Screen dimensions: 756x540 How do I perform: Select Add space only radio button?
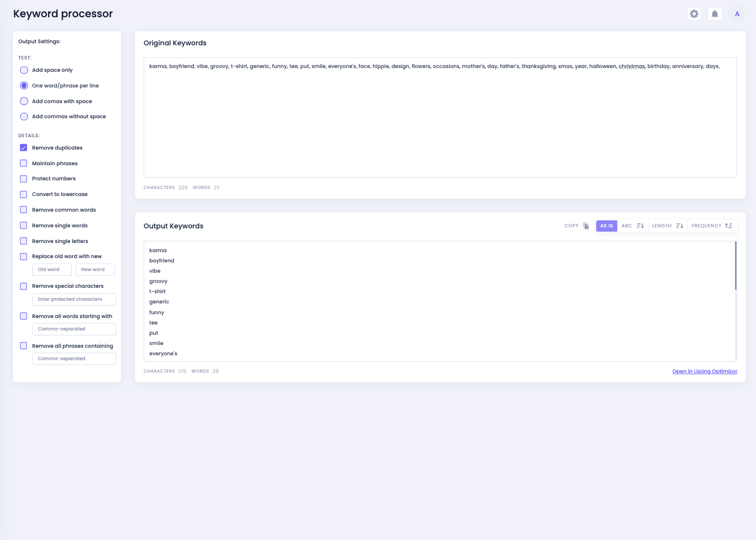pyautogui.click(x=24, y=70)
